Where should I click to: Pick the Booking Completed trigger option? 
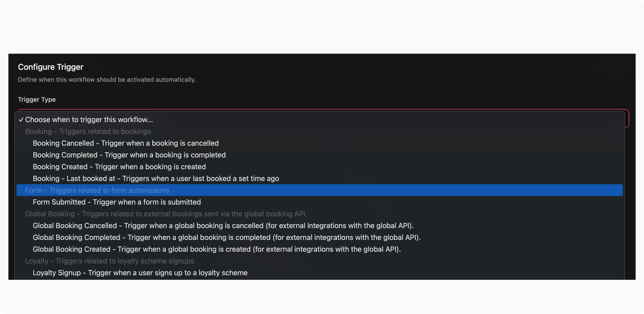pyautogui.click(x=129, y=155)
